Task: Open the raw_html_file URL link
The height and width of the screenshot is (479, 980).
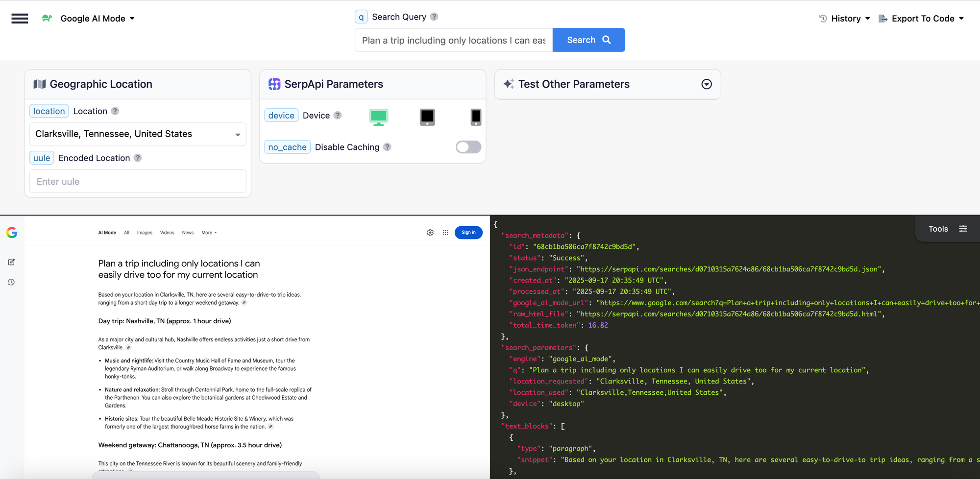Action: pos(729,314)
